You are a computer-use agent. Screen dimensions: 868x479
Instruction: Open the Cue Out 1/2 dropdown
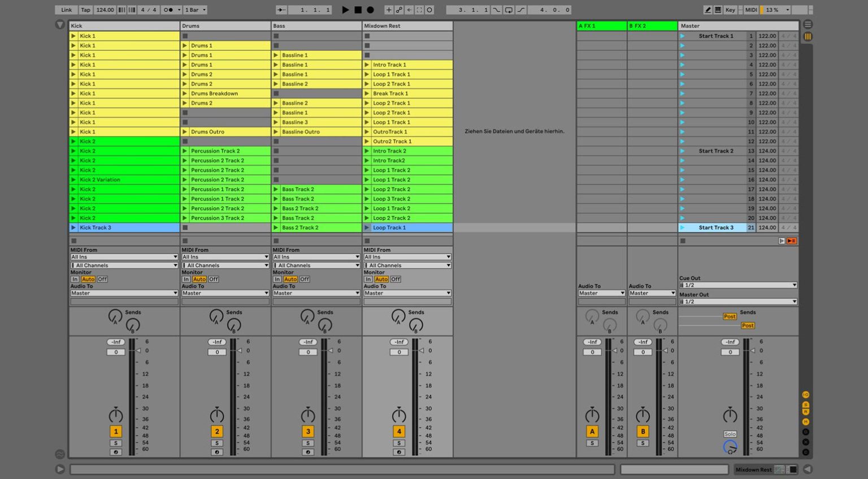(x=738, y=285)
